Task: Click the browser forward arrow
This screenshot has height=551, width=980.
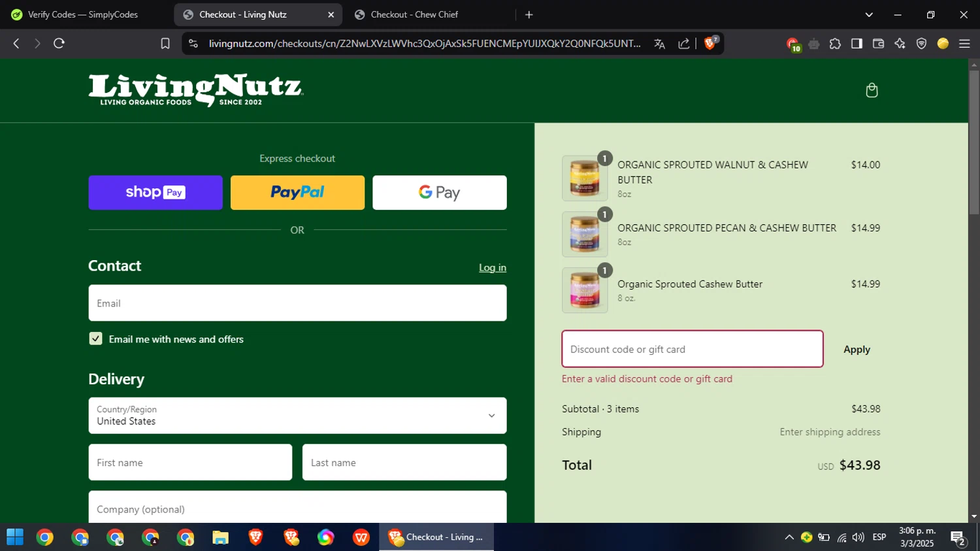Action: (37, 43)
